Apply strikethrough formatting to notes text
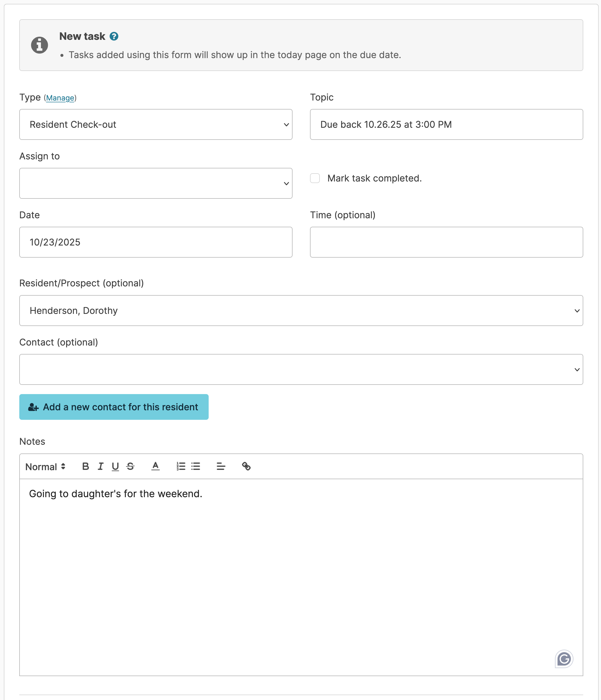Screen dimensions: 601x700 click(x=130, y=467)
